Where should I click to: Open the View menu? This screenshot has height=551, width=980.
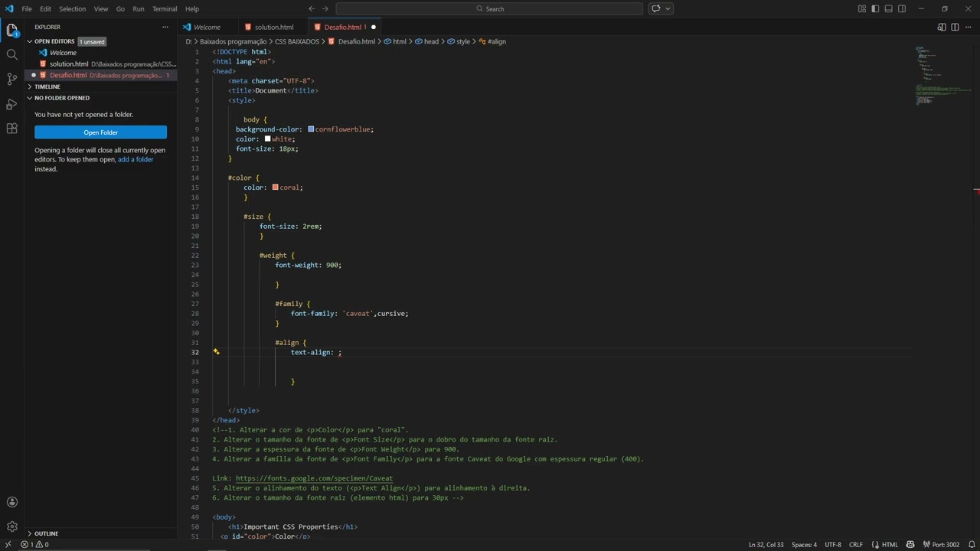[x=101, y=8]
